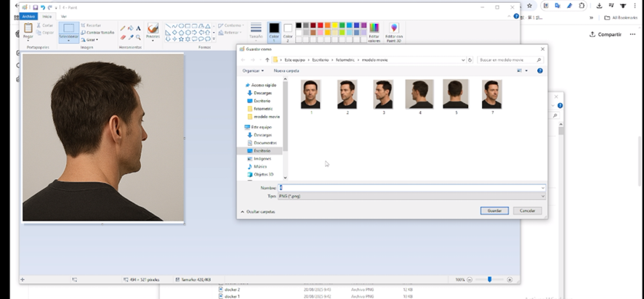Select the Pencil tool in Paint

(122, 29)
